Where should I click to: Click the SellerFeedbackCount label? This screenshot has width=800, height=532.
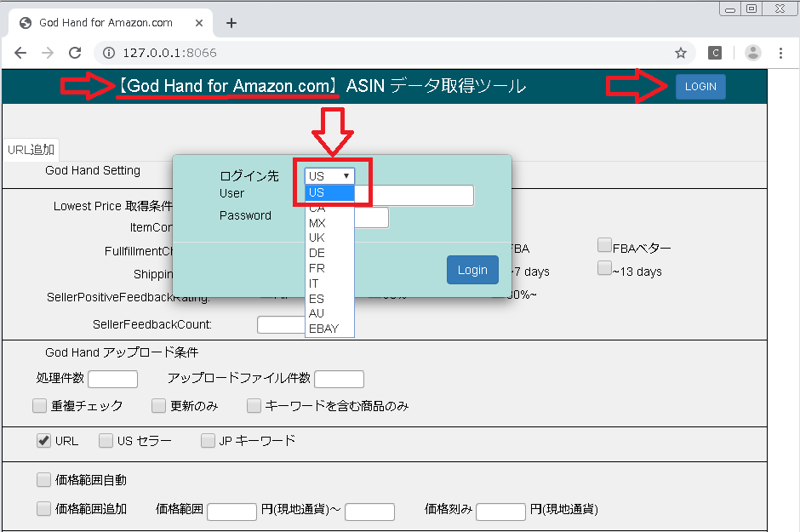[152, 324]
